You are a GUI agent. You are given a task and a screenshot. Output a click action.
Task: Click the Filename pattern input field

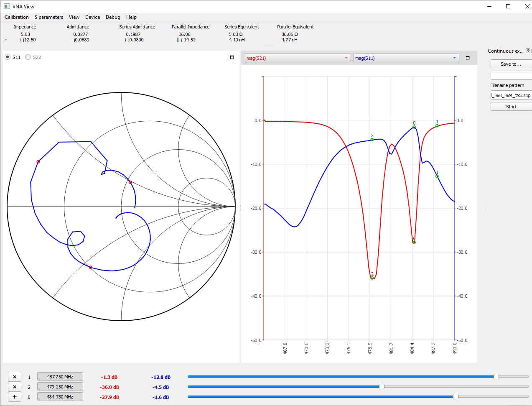click(x=511, y=95)
